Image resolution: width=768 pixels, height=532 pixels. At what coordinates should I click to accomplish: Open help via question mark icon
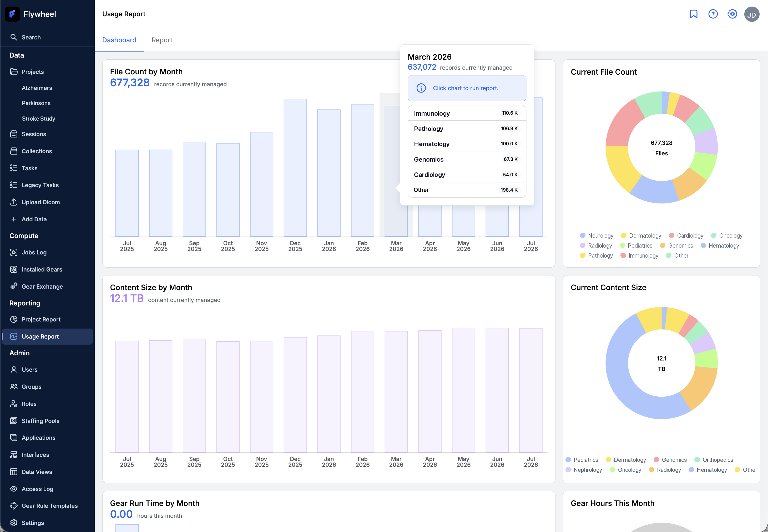tap(713, 14)
